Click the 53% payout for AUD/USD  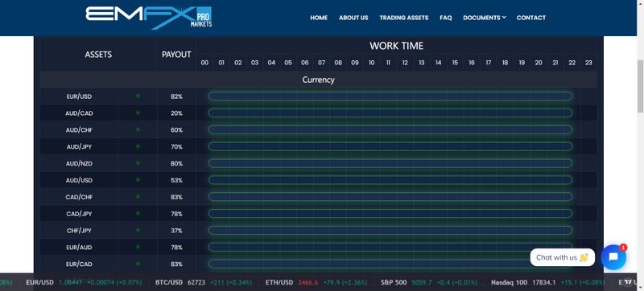coord(176,180)
